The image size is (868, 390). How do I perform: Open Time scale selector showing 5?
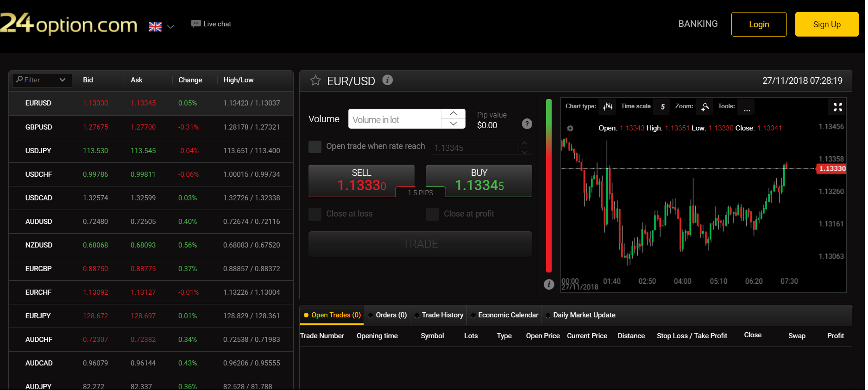tap(662, 107)
